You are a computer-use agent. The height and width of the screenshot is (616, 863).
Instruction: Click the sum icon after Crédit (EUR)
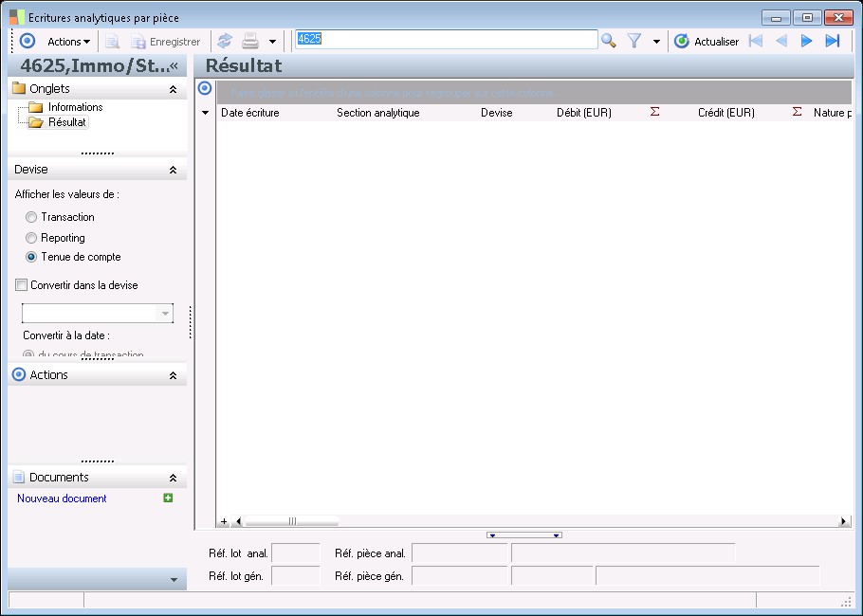tap(797, 112)
